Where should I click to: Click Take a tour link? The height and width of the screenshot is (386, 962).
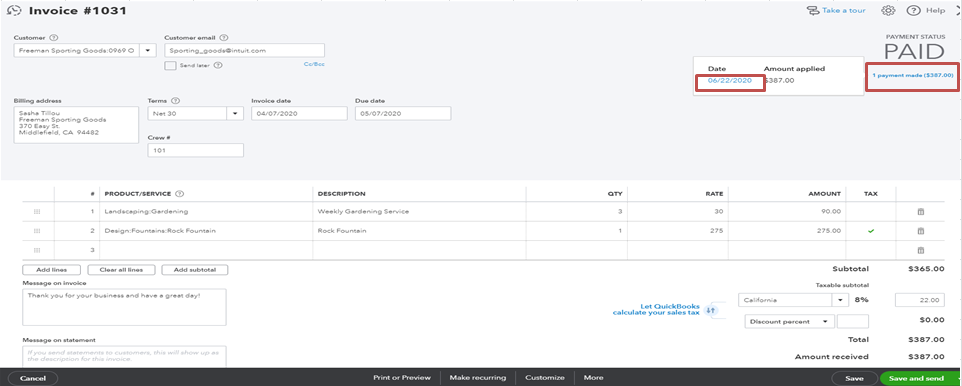844,10
